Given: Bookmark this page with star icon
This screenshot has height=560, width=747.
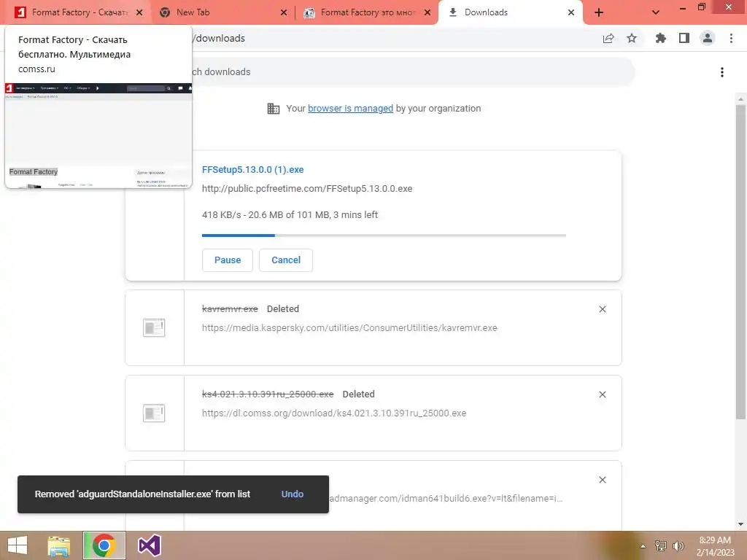Looking at the screenshot, I should [x=632, y=39].
